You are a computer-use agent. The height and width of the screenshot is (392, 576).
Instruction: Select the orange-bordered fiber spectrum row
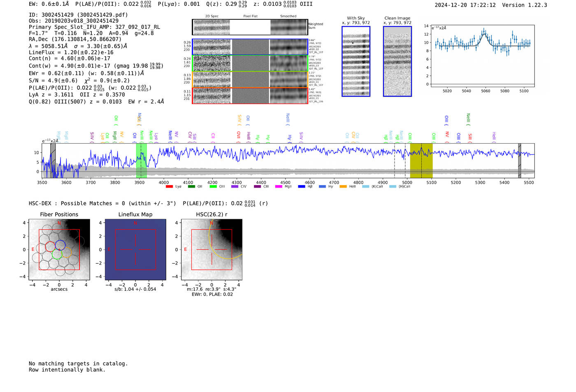tap(250, 79)
